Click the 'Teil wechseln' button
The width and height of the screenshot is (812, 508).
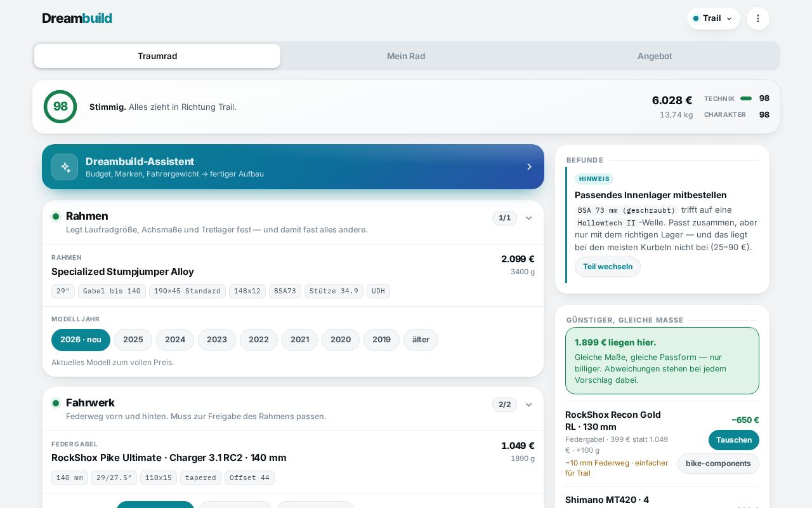pyautogui.click(x=608, y=267)
